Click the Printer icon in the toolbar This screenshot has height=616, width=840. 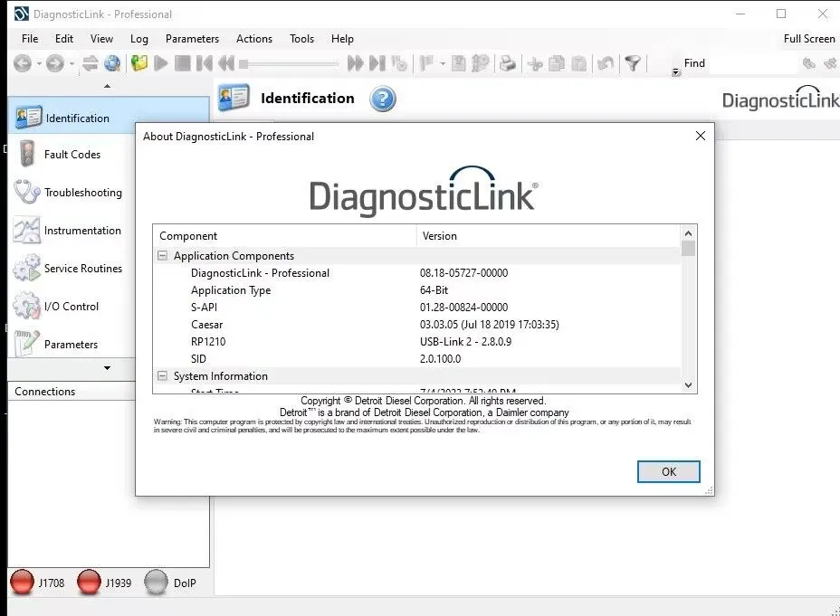coord(507,63)
